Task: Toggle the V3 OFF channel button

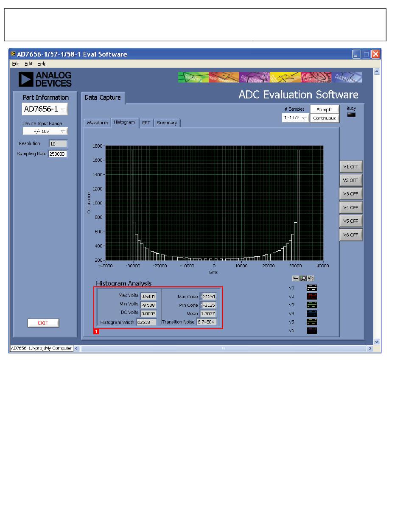Action: (x=351, y=194)
